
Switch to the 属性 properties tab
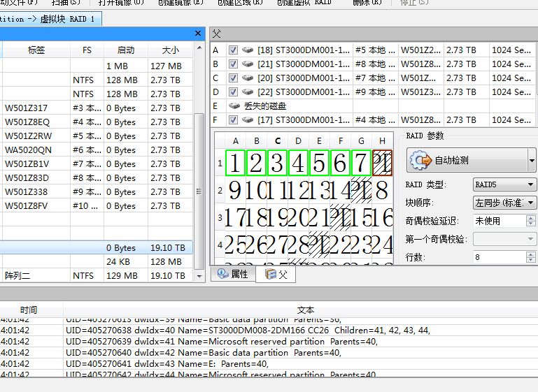[x=233, y=274]
